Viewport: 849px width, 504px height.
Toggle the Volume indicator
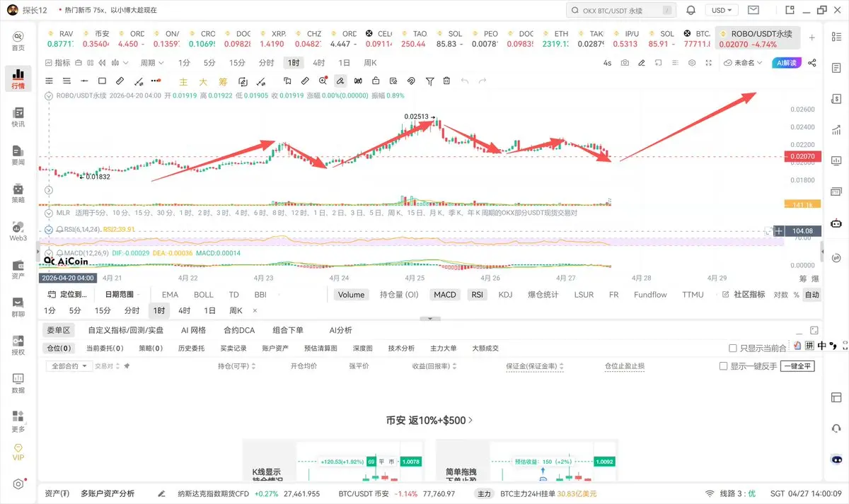351,295
